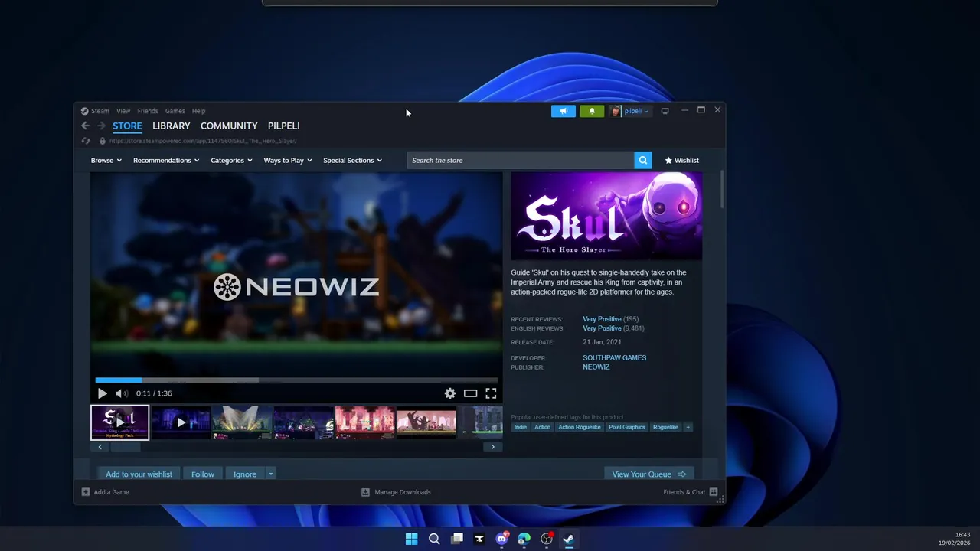Image resolution: width=980 pixels, height=551 pixels.
Task: Toggle theater mode in the video player
Action: pyautogui.click(x=471, y=393)
